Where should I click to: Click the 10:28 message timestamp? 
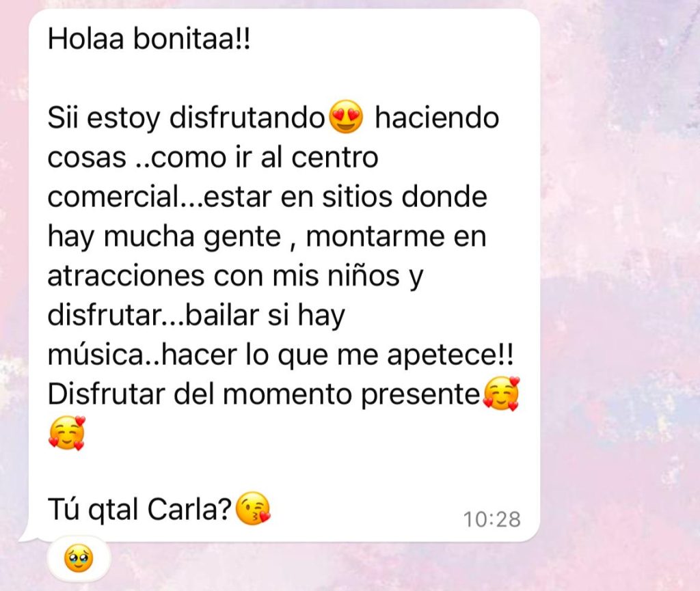pyautogui.click(x=492, y=519)
